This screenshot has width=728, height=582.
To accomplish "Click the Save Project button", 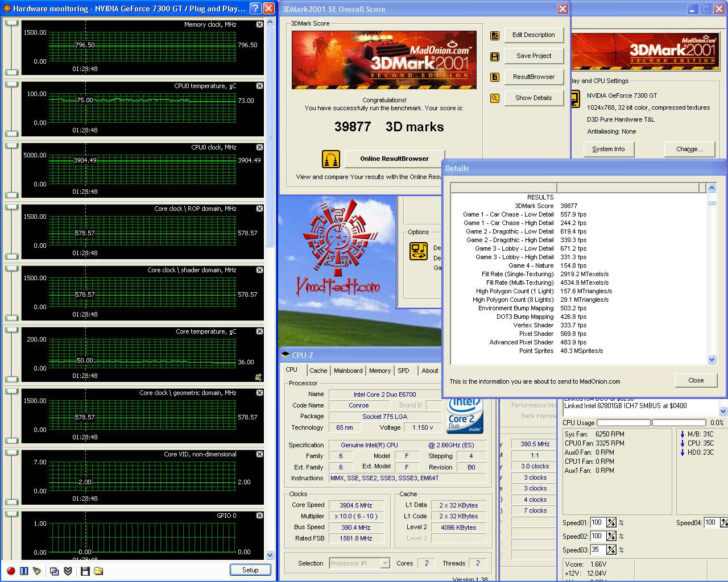I will click(x=533, y=56).
